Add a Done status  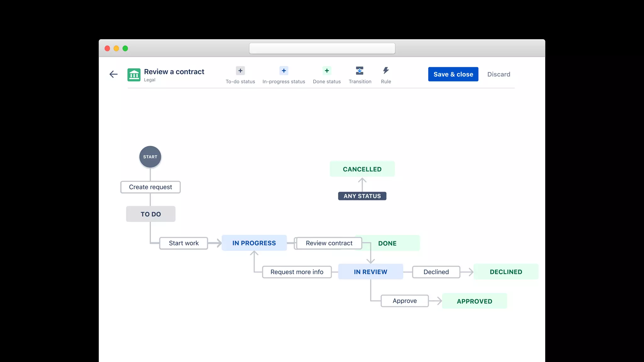[x=327, y=71]
